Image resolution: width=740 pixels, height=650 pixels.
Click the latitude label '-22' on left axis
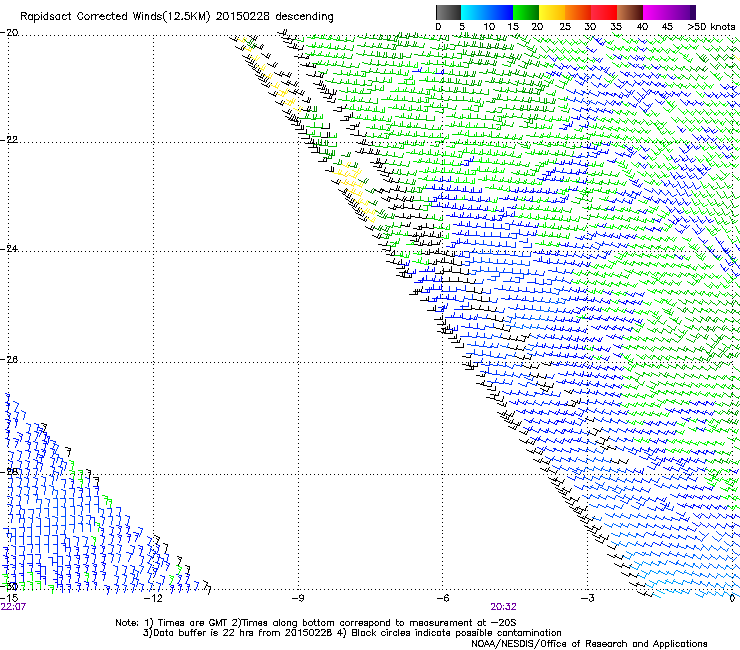(x=9, y=140)
